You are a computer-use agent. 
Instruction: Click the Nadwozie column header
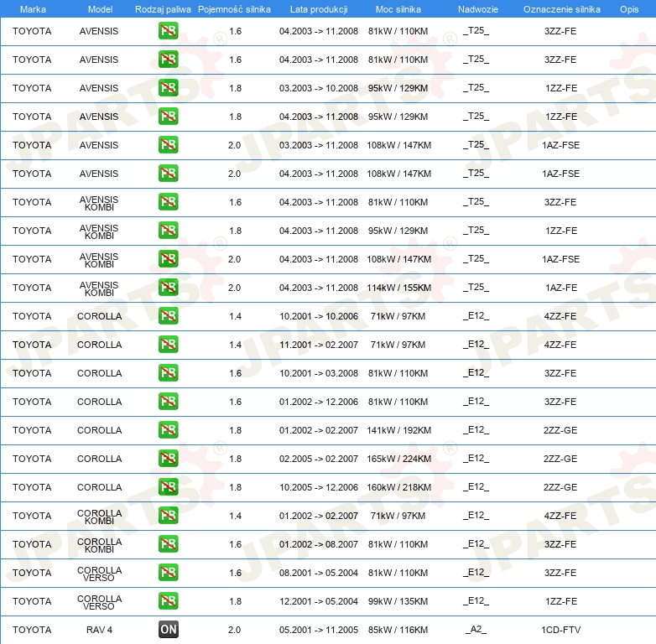[x=478, y=9]
